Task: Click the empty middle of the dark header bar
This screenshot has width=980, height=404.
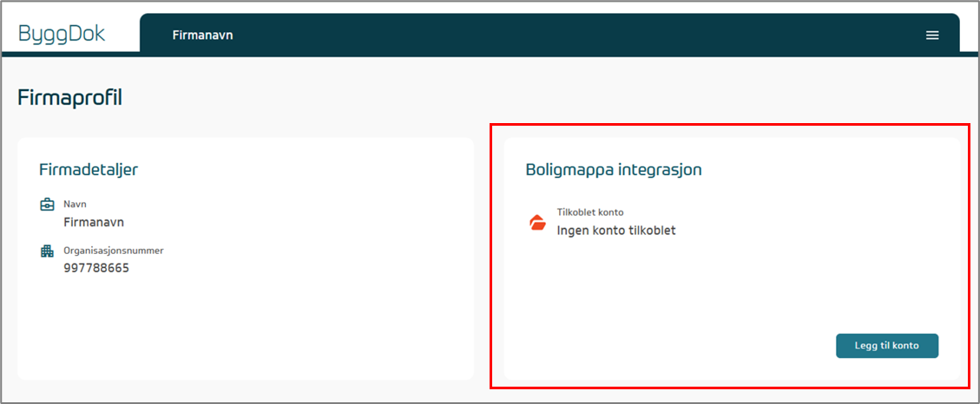Action: (x=564, y=36)
